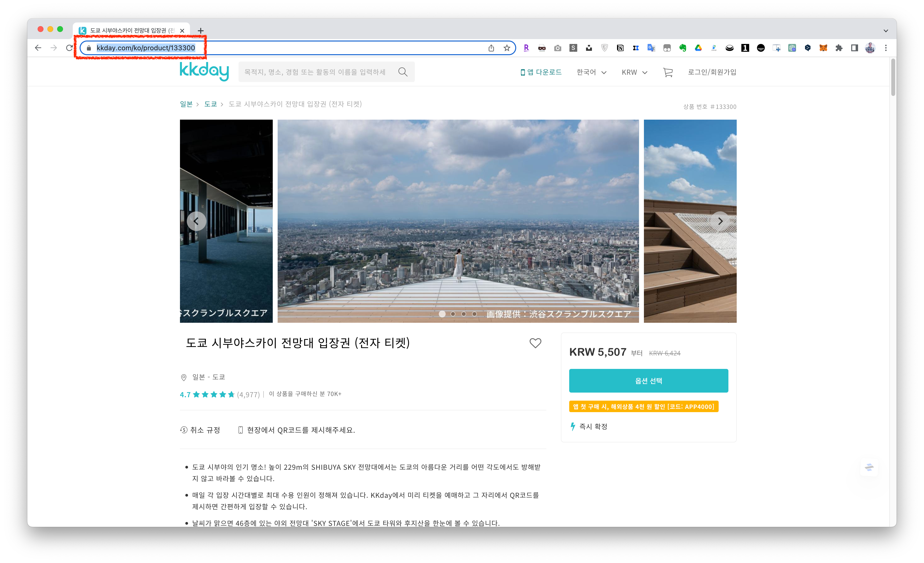Open the Chrome profile avatar

[870, 48]
